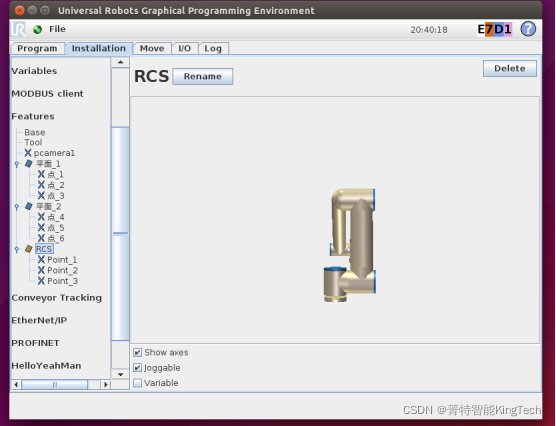Image resolution: width=556 pixels, height=426 pixels.
Task: Open the Log tab
Action: click(x=213, y=48)
